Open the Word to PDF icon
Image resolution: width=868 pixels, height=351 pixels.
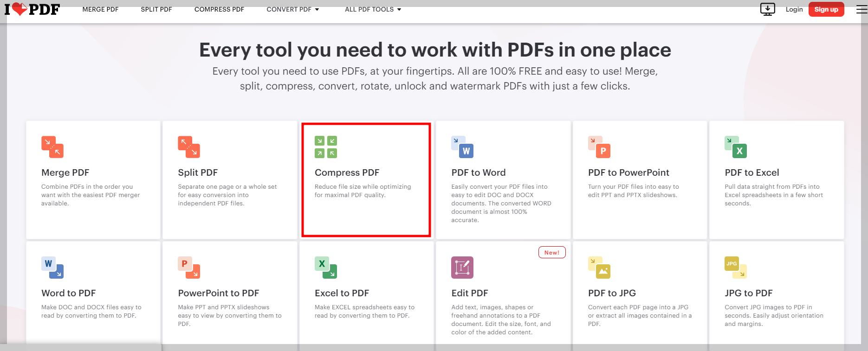52,268
